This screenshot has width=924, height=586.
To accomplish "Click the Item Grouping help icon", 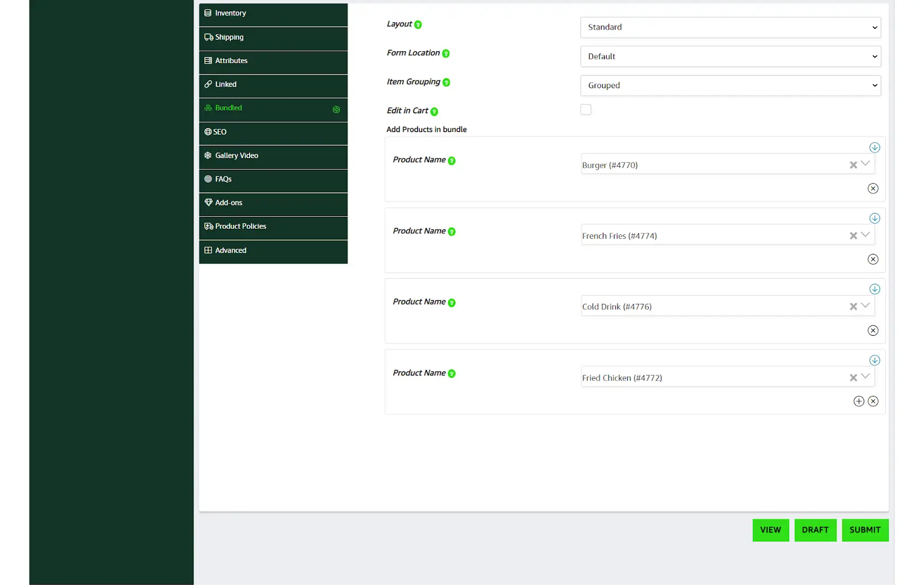I will point(446,82).
